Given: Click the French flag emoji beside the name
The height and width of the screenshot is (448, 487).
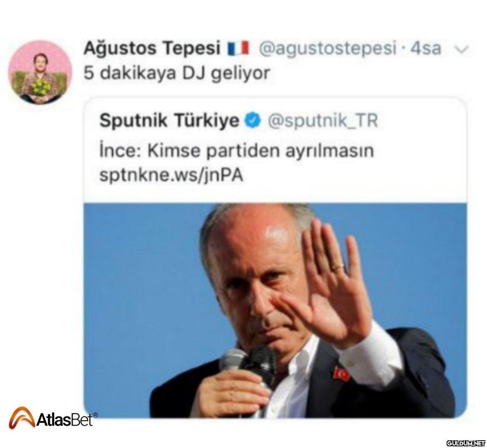Looking at the screenshot, I should [x=238, y=48].
